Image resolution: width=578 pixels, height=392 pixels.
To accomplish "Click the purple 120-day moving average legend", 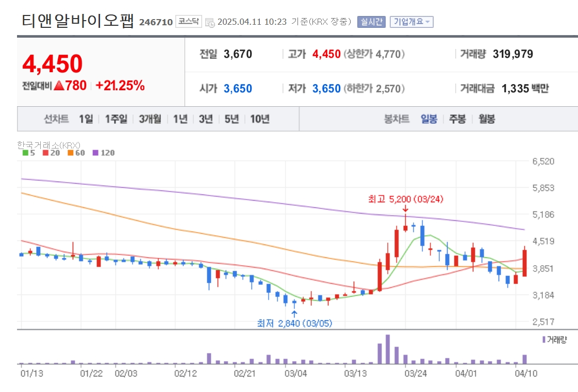I will click(x=104, y=153).
